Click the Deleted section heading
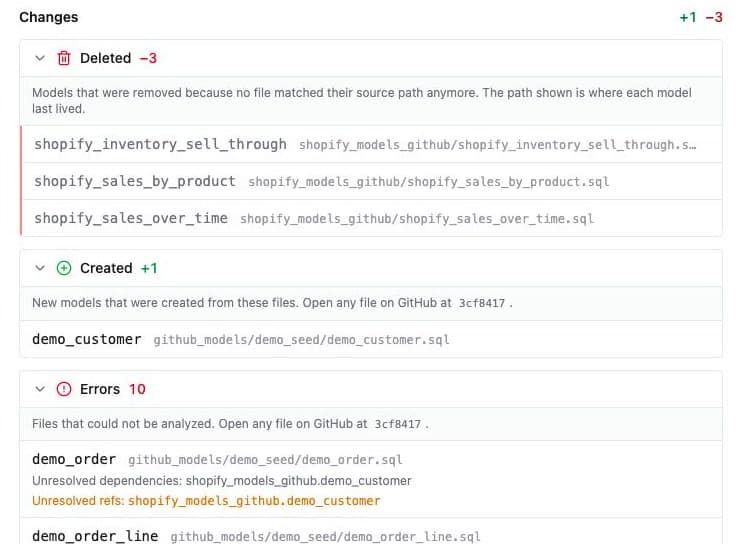 106,58
